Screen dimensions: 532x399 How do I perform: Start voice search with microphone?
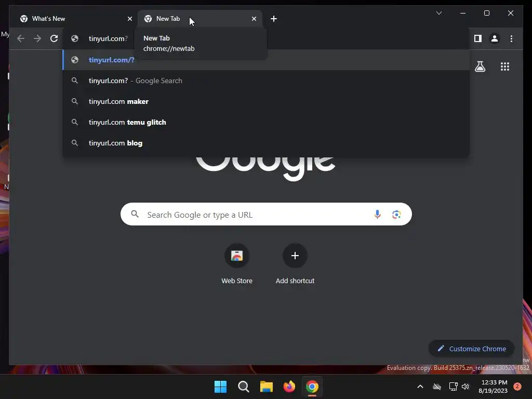click(x=377, y=215)
